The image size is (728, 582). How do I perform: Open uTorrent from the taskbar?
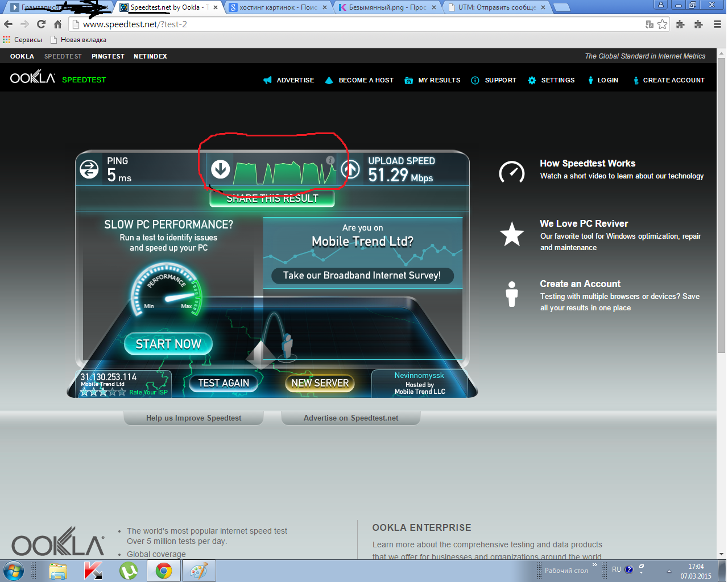point(129,571)
